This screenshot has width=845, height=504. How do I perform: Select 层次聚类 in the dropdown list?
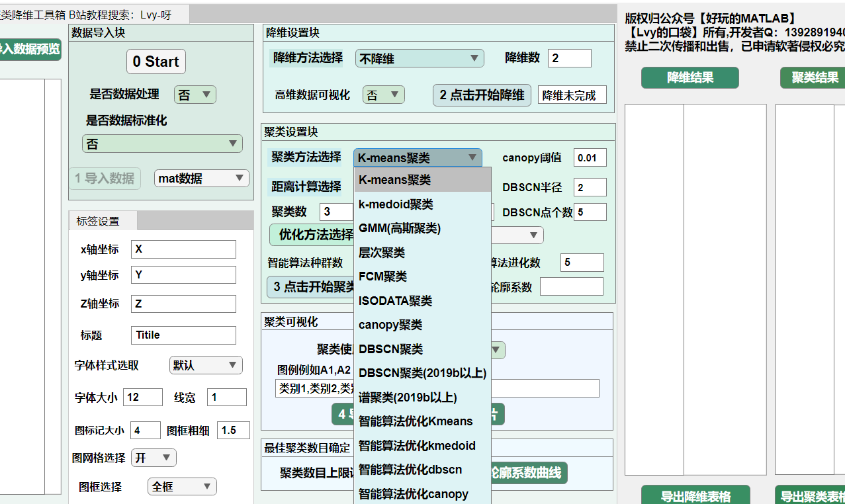(x=382, y=252)
